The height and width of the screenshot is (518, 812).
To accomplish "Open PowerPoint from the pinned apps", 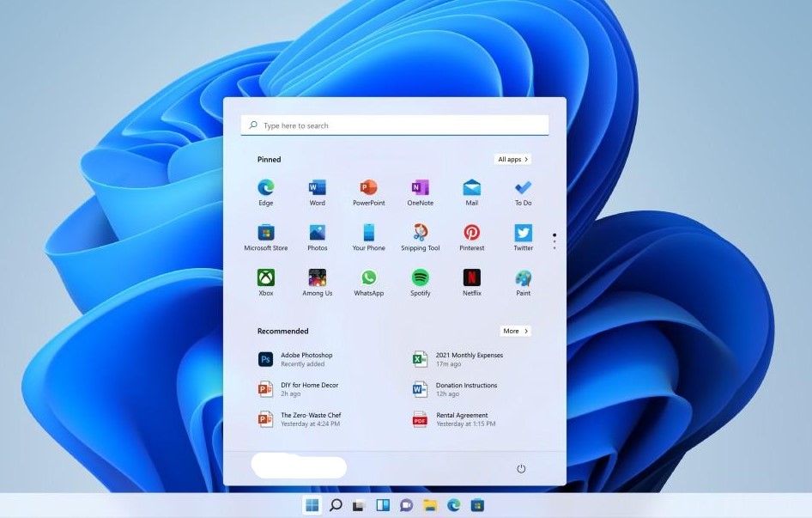I will [369, 192].
